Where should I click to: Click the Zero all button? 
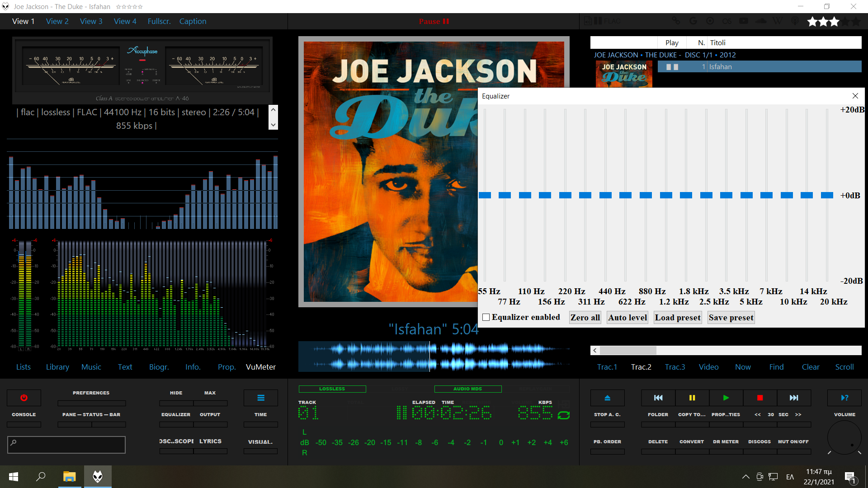coord(585,317)
